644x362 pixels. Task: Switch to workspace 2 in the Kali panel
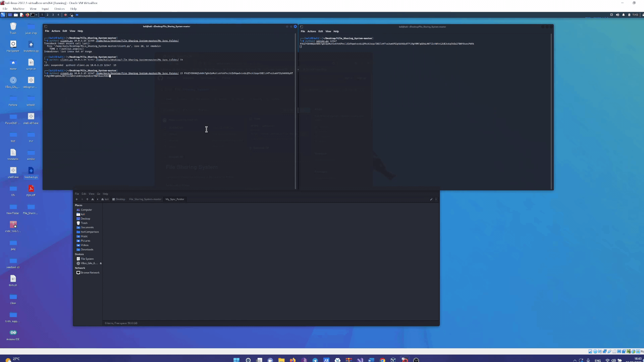48,15
